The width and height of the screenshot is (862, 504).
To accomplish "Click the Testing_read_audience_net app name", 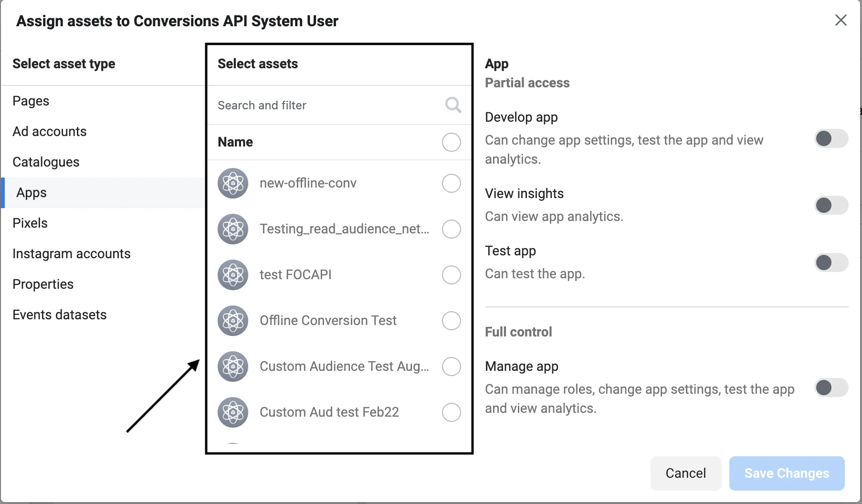I will (x=344, y=229).
